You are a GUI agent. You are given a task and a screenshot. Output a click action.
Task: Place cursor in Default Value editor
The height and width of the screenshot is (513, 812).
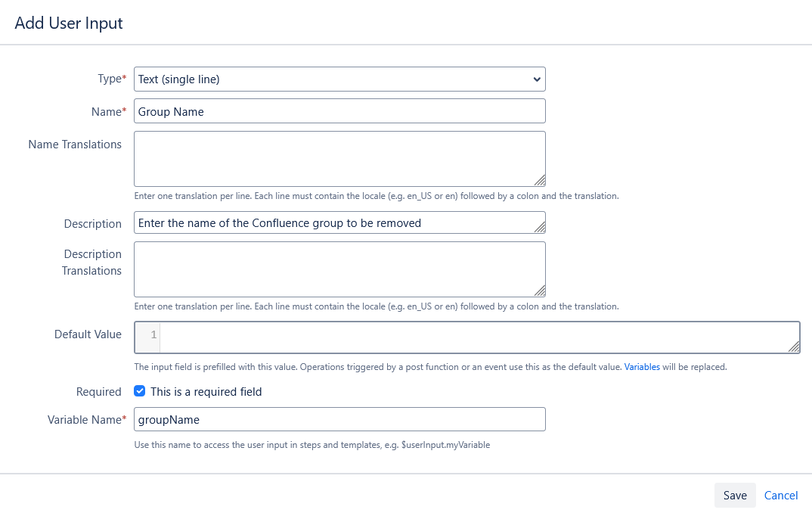tap(476, 337)
